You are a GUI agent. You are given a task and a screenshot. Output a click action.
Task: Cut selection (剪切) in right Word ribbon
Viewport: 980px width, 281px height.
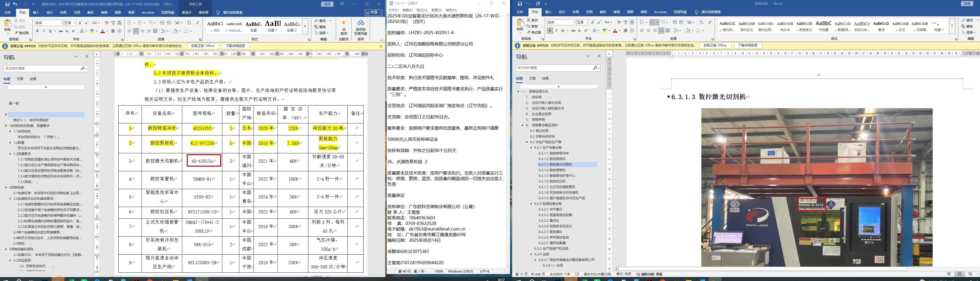pyautogui.click(x=532, y=20)
